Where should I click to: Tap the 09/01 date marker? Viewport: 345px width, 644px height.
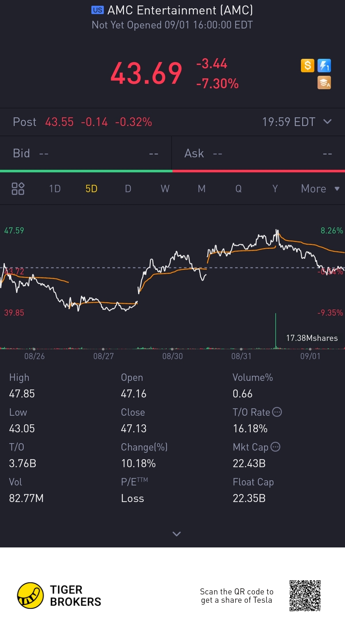pyautogui.click(x=310, y=356)
